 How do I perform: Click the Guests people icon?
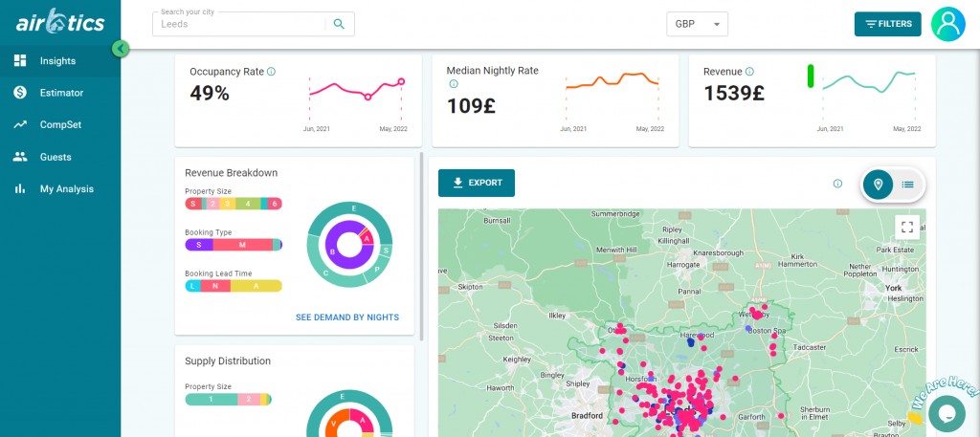20,157
